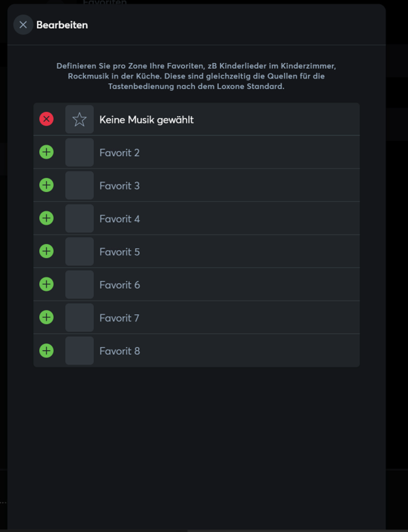Screen dimensions: 408x532
Task: Click the green plus for Favorit 7
Action: coord(47,317)
